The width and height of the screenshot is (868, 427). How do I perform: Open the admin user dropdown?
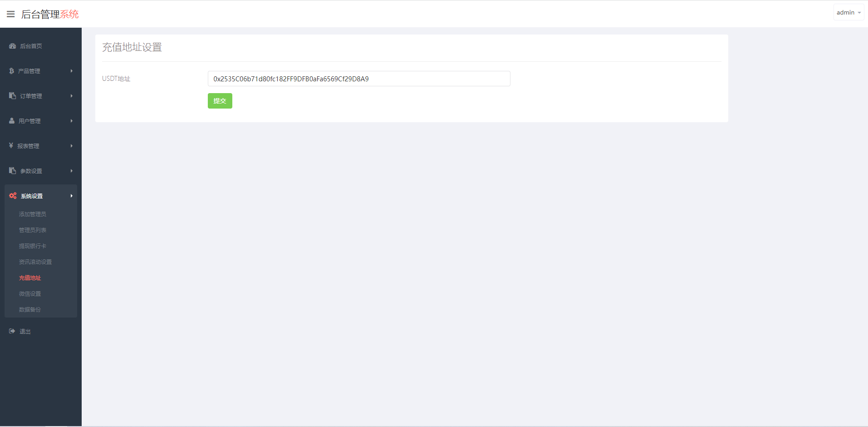tap(848, 13)
